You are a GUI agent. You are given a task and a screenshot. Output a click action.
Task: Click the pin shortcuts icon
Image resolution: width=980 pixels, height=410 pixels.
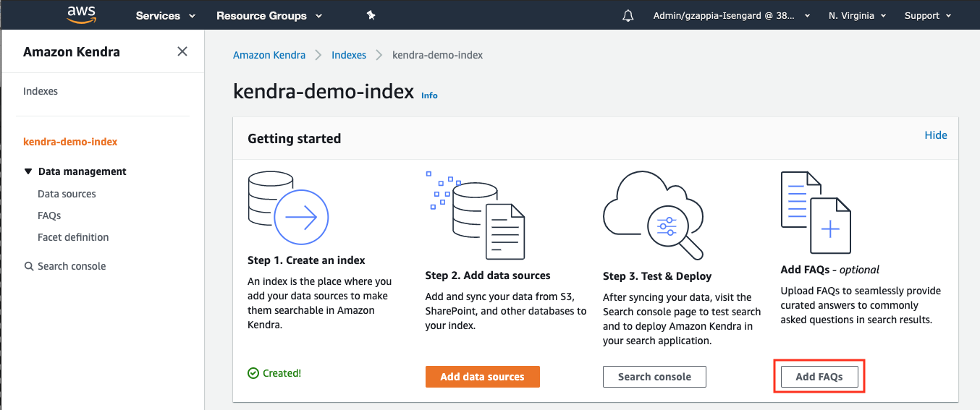click(371, 15)
